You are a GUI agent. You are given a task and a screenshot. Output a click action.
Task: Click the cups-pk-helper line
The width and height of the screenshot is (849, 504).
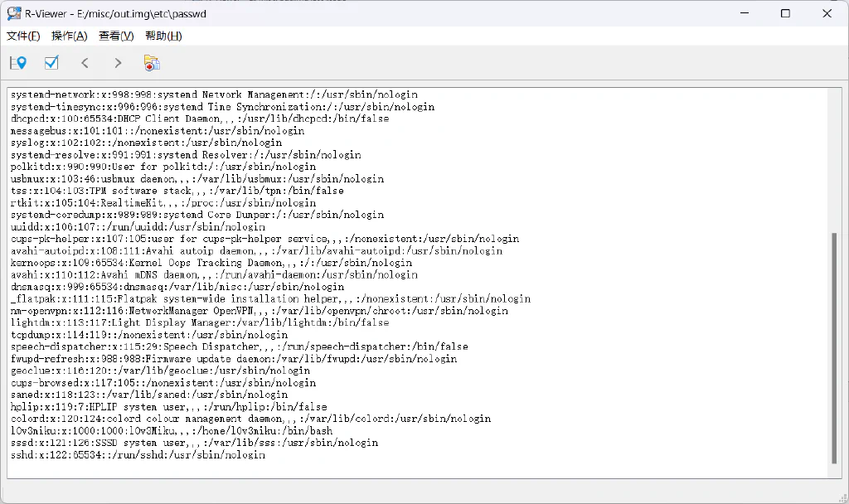point(264,239)
